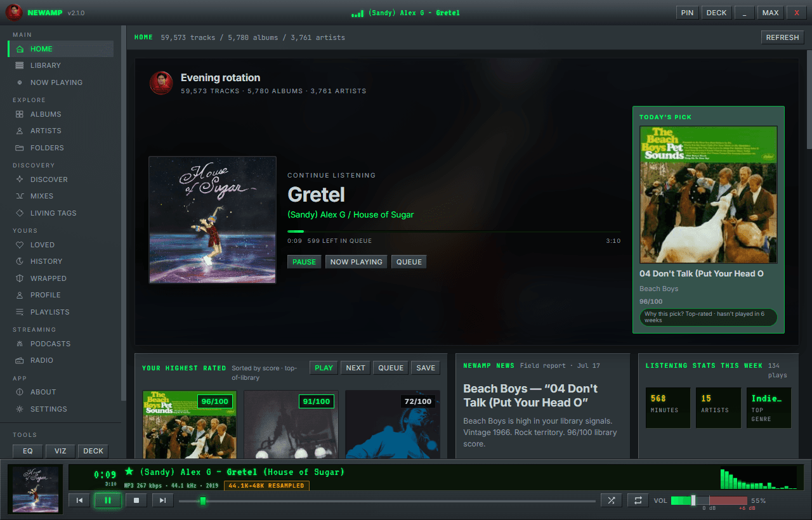Open the VIZ visualizer tool

[x=60, y=451]
